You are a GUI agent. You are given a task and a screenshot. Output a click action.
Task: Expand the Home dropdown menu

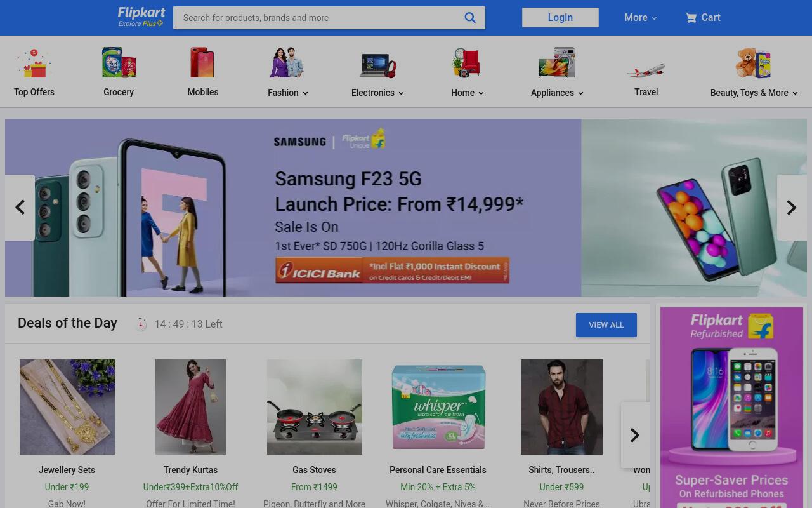481,93
